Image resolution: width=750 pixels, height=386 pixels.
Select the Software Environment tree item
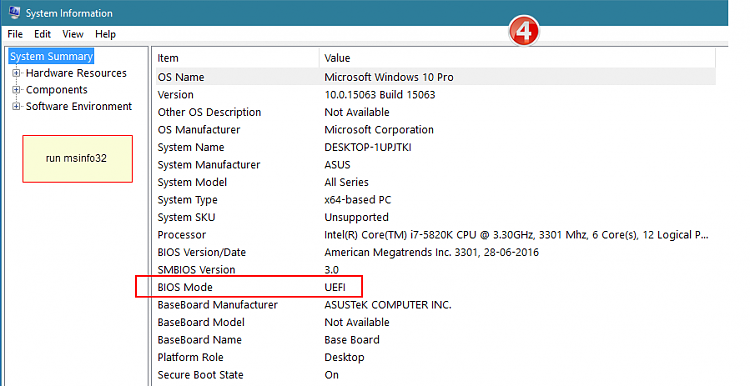(79, 106)
